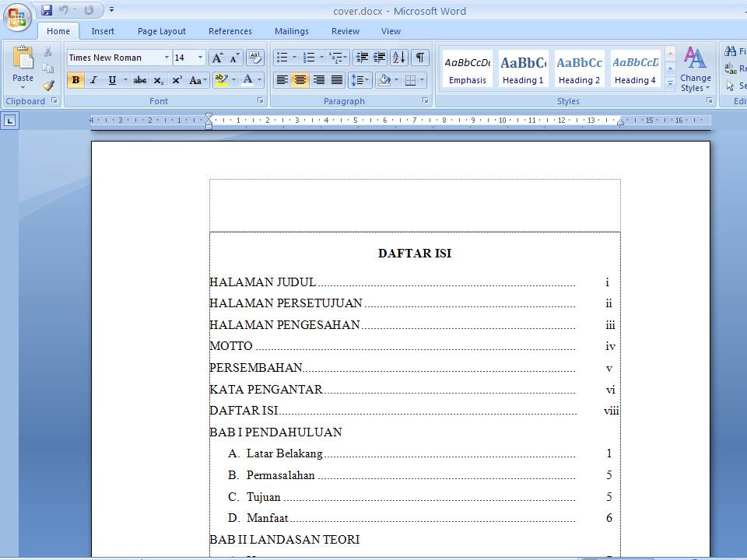The height and width of the screenshot is (560, 747).
Task: Open Font dialog launcher
Action: tap(261, 100)
